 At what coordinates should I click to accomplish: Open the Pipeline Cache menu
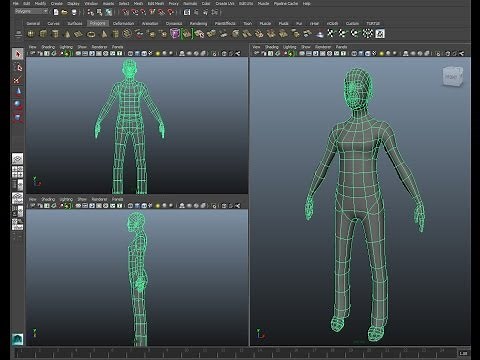(x=286, y=4)
